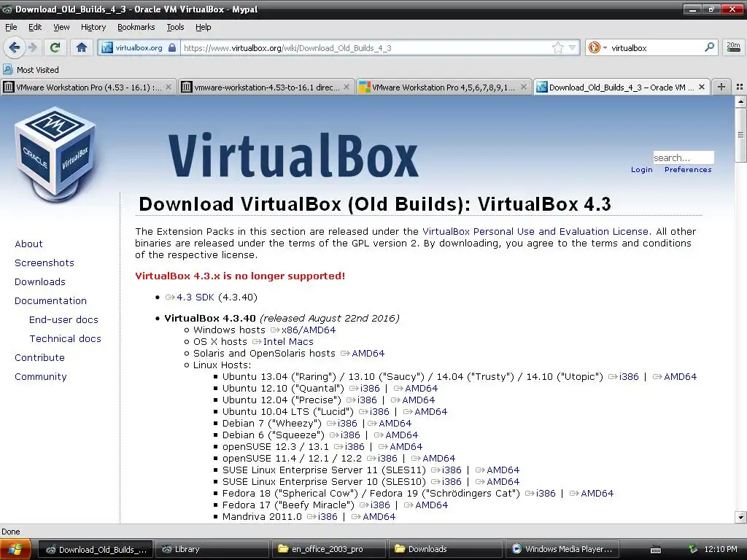Open Technical docs link

coord(65,338)
